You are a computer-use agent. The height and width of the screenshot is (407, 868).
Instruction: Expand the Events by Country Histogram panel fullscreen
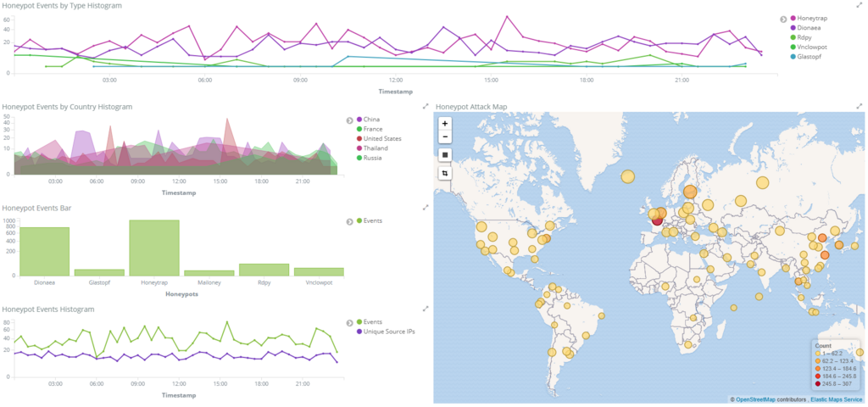click(426, 106)
